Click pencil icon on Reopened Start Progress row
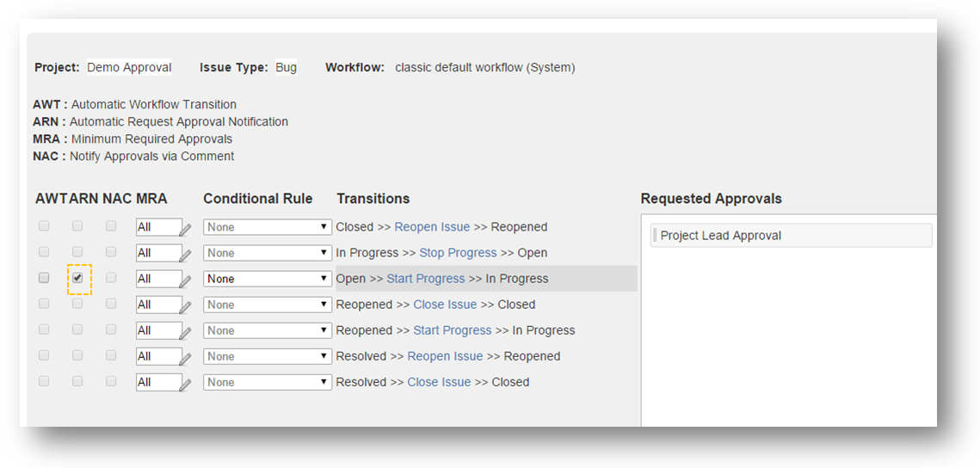The image size is (980, 468). tap(185, 332)
